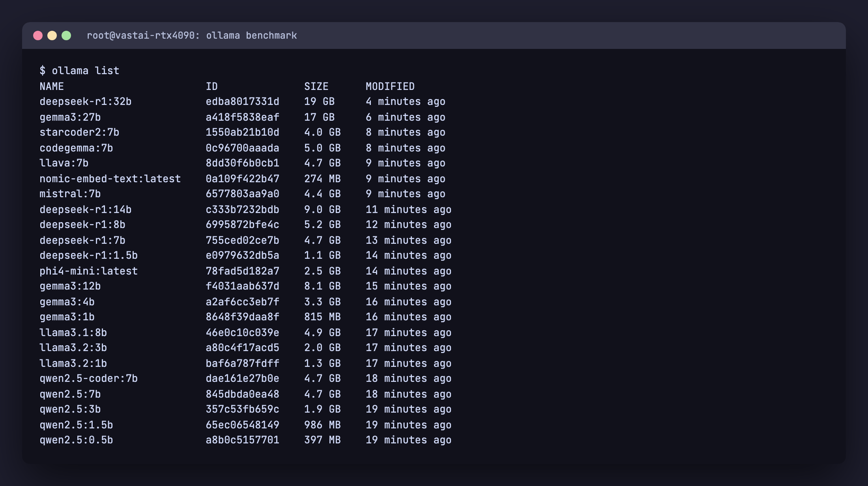Click the green maximize window button
Image resolution: width=868 pixels, height=486 pixels.
point(66,36)
